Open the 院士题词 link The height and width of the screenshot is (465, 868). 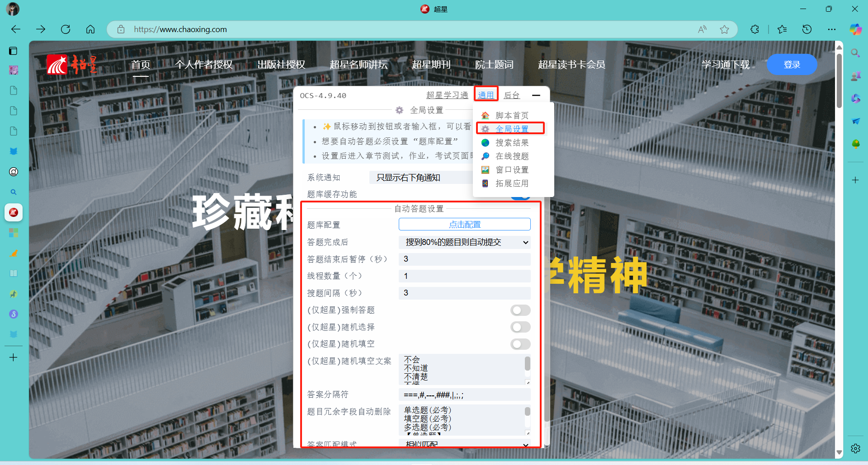[494, 65]
